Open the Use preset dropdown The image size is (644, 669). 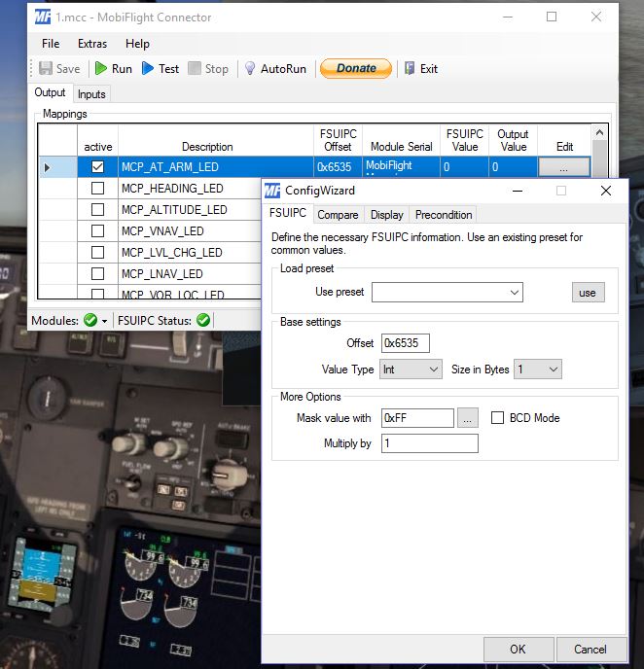pos(447,293)
